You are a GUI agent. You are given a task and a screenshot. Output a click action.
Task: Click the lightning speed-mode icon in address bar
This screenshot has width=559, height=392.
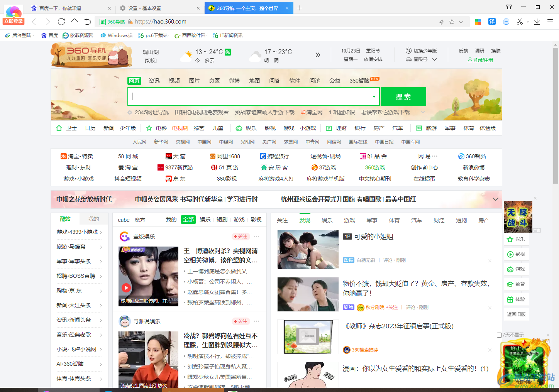coord(442,22)
